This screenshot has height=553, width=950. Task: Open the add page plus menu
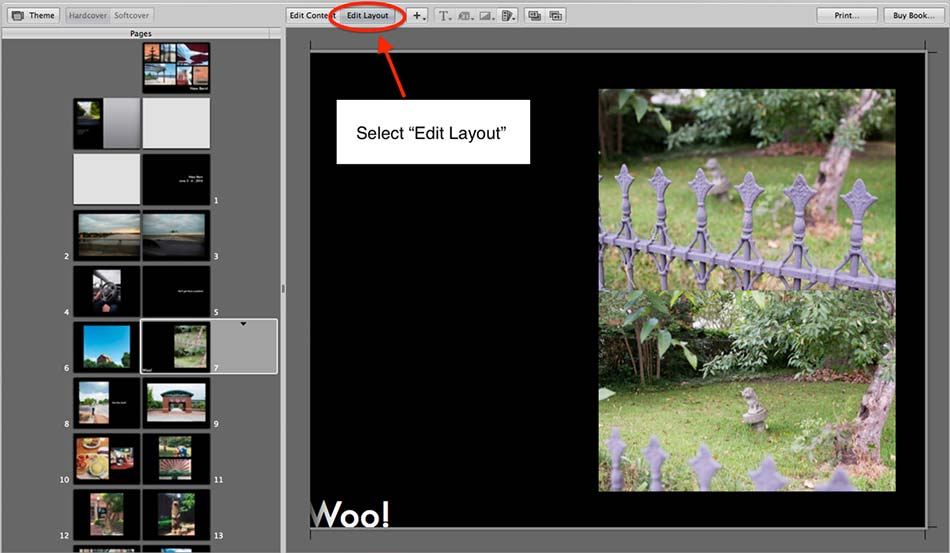coord(418,16)
